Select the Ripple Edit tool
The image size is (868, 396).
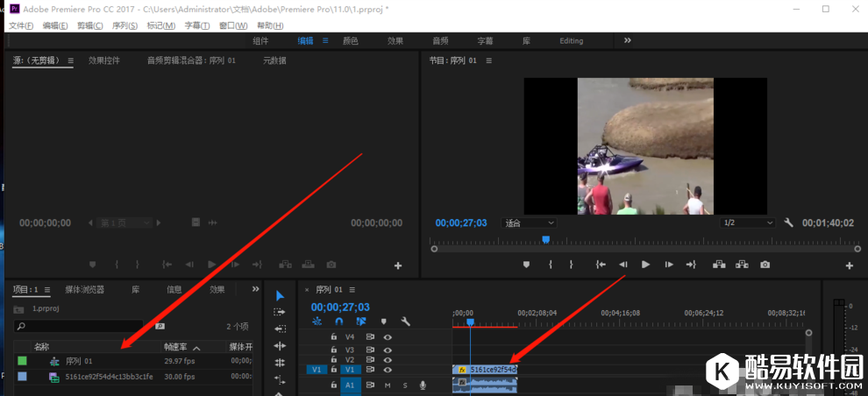[x=280, y=329]
